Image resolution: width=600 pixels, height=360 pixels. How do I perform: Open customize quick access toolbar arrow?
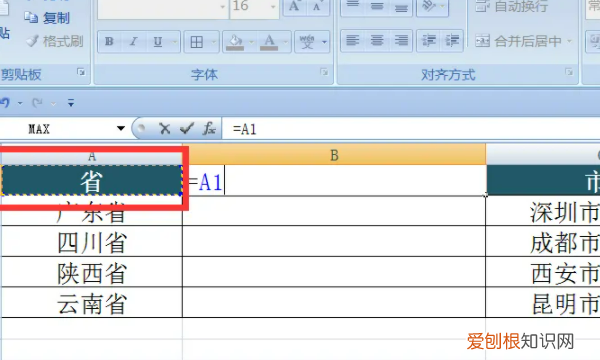[x=71, y=103]
